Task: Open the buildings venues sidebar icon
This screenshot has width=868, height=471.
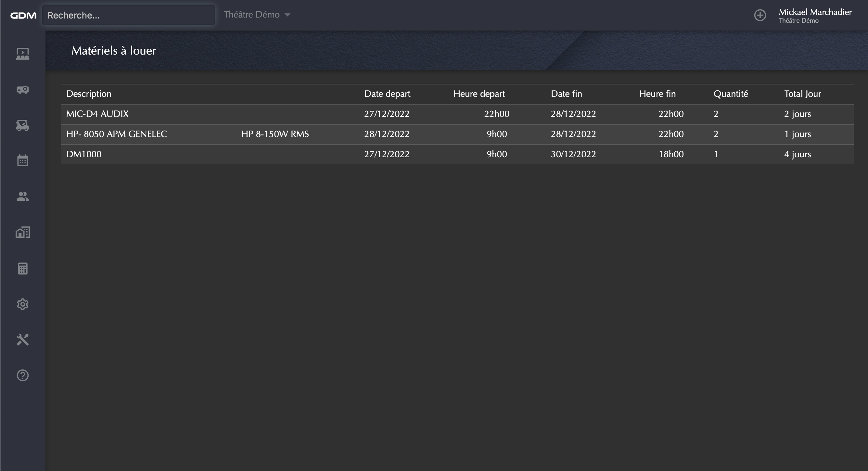Action: coord(22,232)
